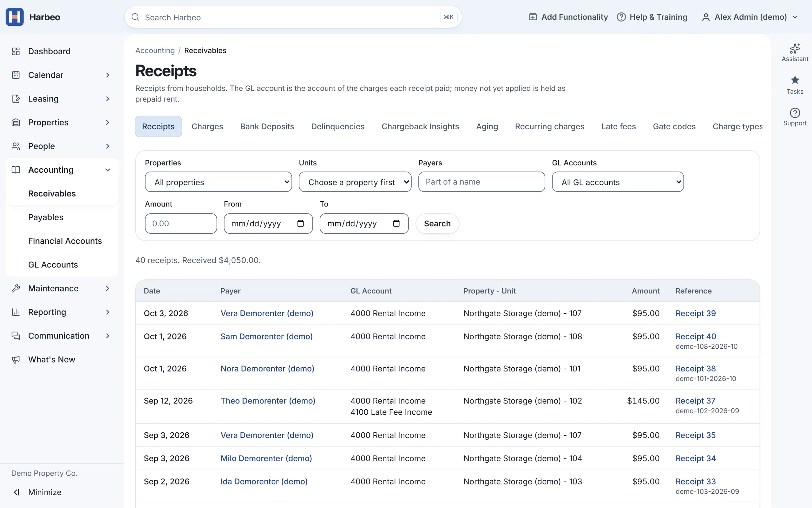Expand the Alex Admin (demo) user menu
The image size is (812, 508).
750,17
